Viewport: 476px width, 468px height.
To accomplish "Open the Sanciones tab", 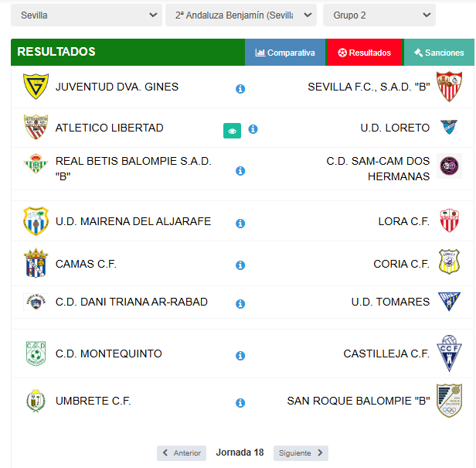I will pyautogui.click(x=438, y=53).
